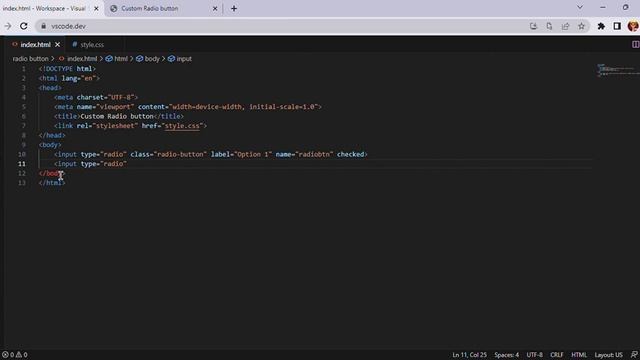This screenshot has width=640, height=360.
Task: Click the closing body tag on line 12
Action: [x=51, y=173]
